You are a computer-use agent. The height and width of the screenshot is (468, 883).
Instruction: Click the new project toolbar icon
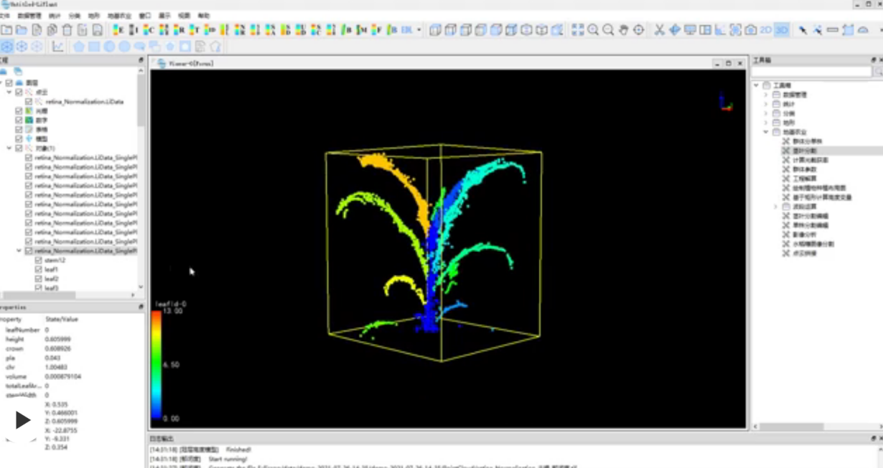[7, 30]
